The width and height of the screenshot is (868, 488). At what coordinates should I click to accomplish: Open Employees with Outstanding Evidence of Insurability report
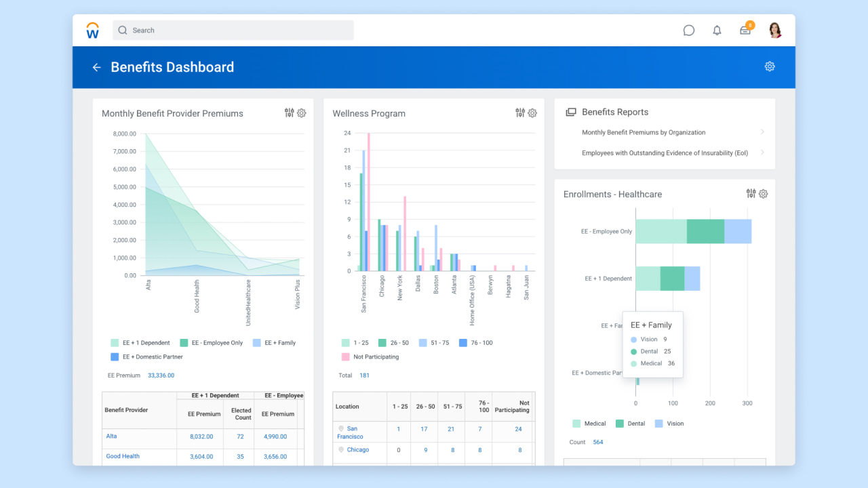[665, 153]
